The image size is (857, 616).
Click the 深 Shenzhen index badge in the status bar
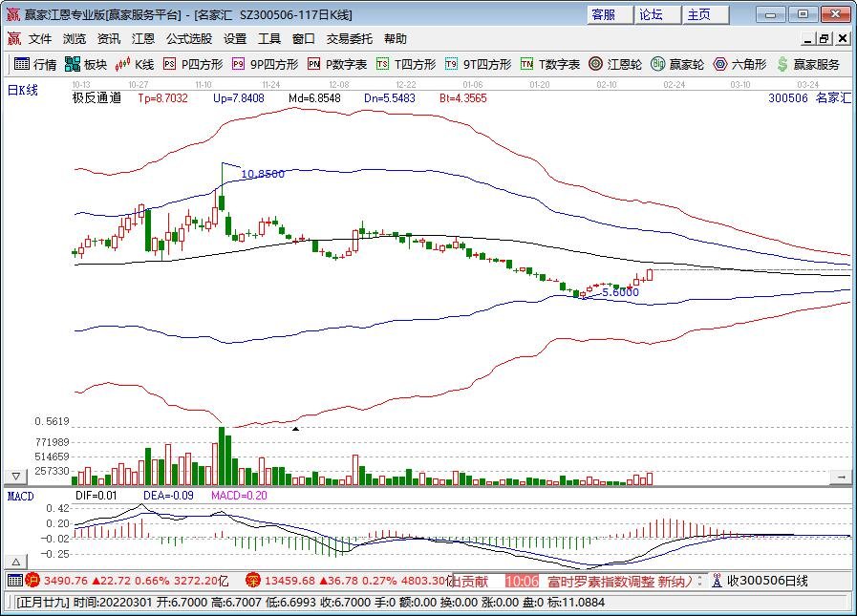[x=252, y=581]
